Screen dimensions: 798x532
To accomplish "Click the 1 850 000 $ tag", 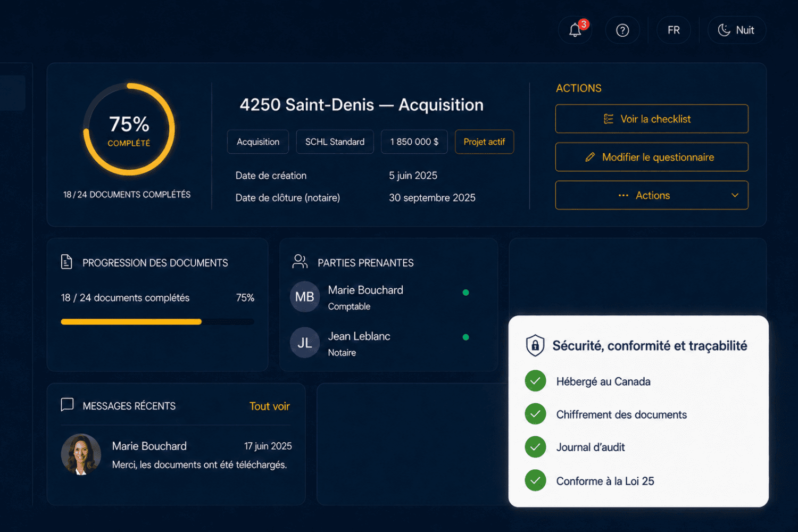I will point(414,142).
